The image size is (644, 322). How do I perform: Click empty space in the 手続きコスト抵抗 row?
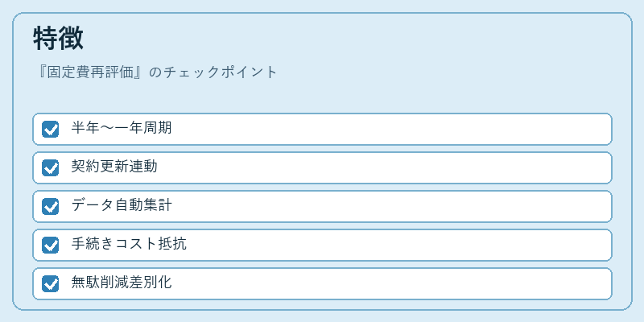click(x=398, y=245)
